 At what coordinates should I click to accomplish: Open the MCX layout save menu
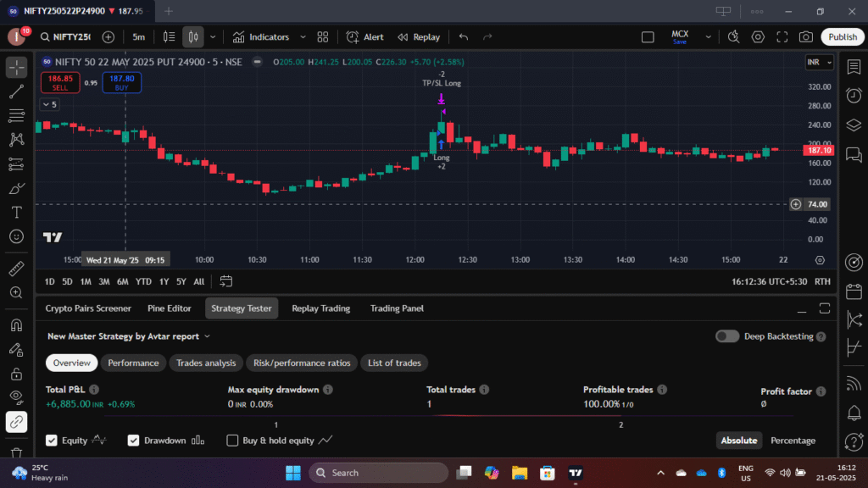click(680, 37)
